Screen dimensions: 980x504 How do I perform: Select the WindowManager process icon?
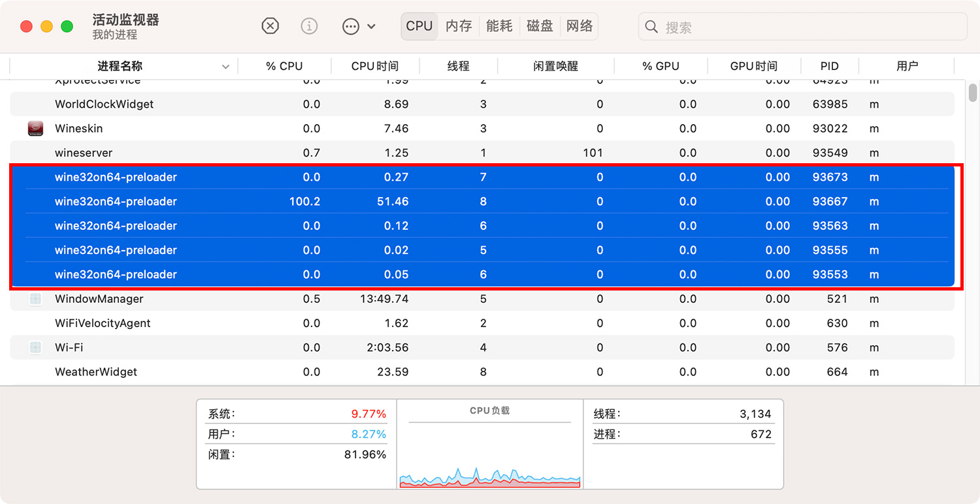click(36, 299)
